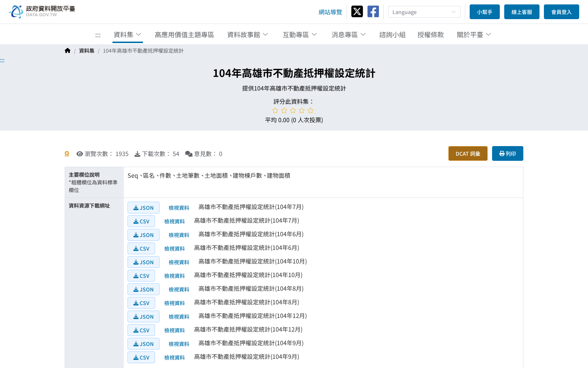This screenshot has height=368, width=588.
Task: Click 檢視資料 for JSON 104年7月
Action: [179, 208]
